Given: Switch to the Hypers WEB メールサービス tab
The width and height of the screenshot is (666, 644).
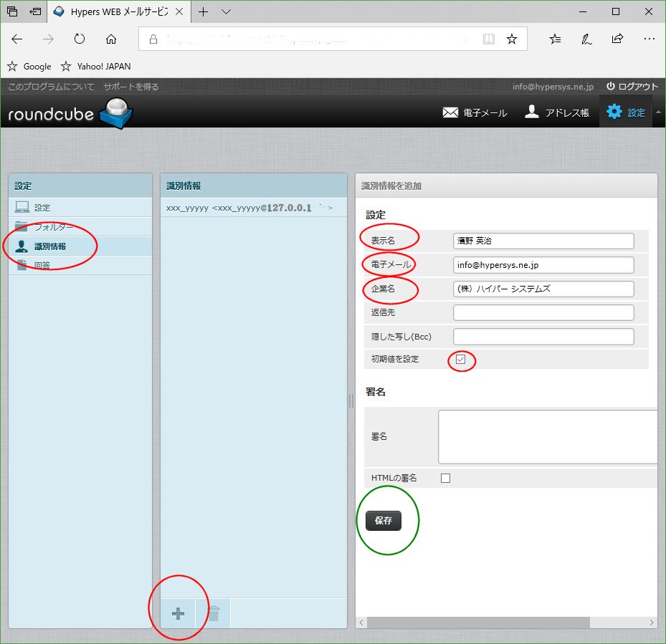Looking at the screenshot, I should [x=115, y=11].
